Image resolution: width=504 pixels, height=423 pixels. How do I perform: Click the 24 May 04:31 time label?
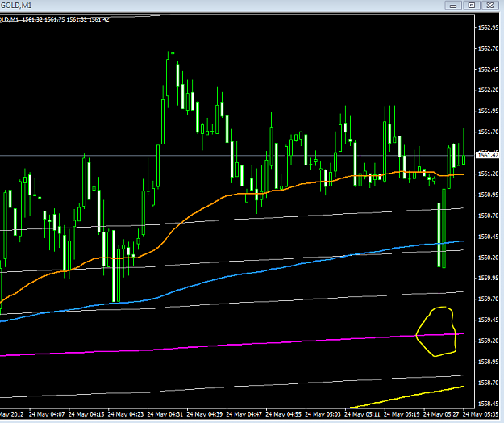165,414
